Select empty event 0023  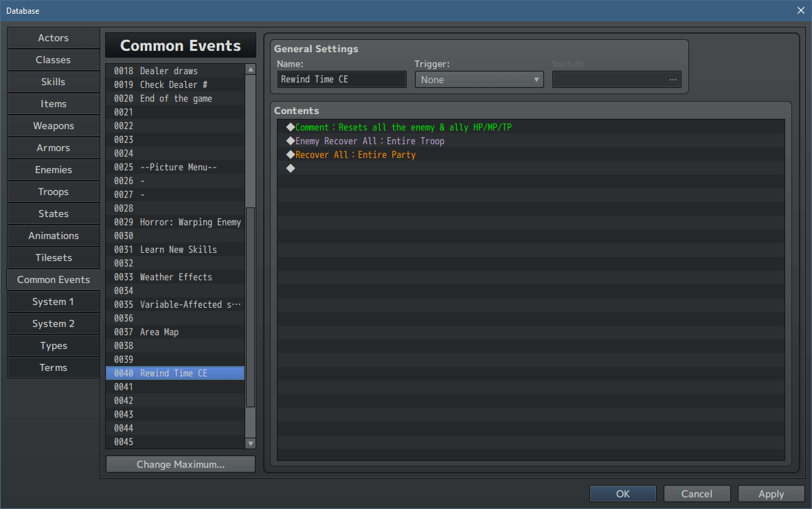point(175,139)
